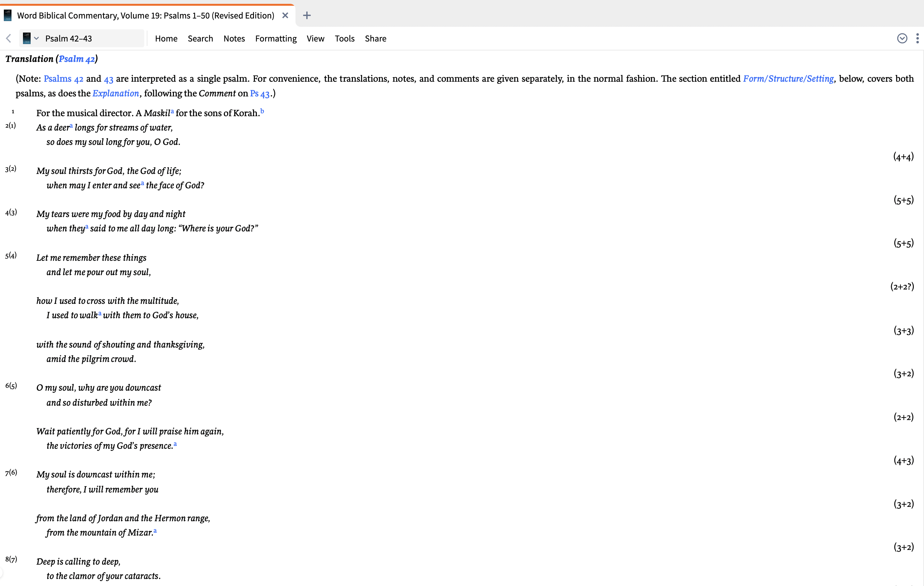Viewport: 924px width, 586px height.
Task: Open the resource book cover icon in toolbar
Action: pyautogui.click(x=26, y=38)
